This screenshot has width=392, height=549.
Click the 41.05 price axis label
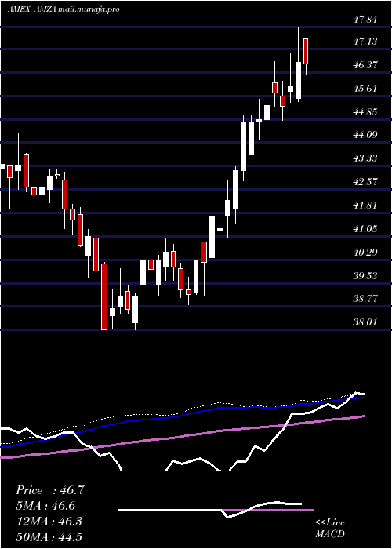[365, 229]
